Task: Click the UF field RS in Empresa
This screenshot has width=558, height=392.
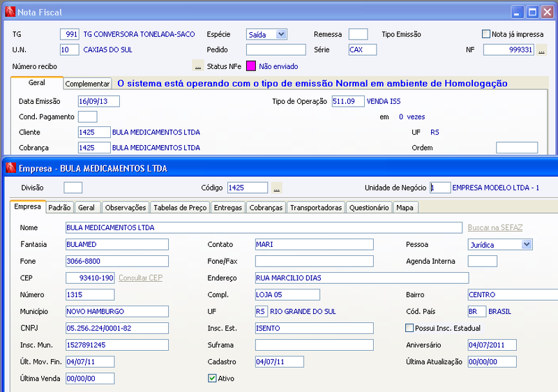Action: coord(261,311)
